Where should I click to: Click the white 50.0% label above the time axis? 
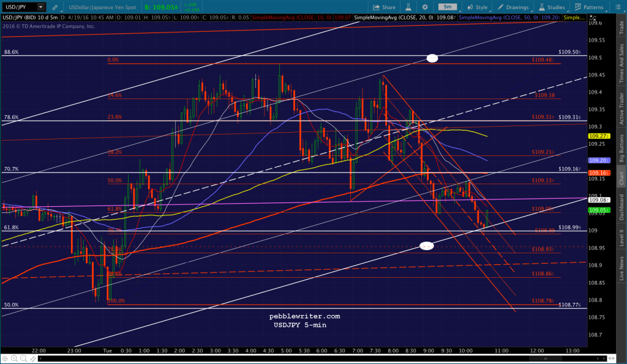click(11, 305)
